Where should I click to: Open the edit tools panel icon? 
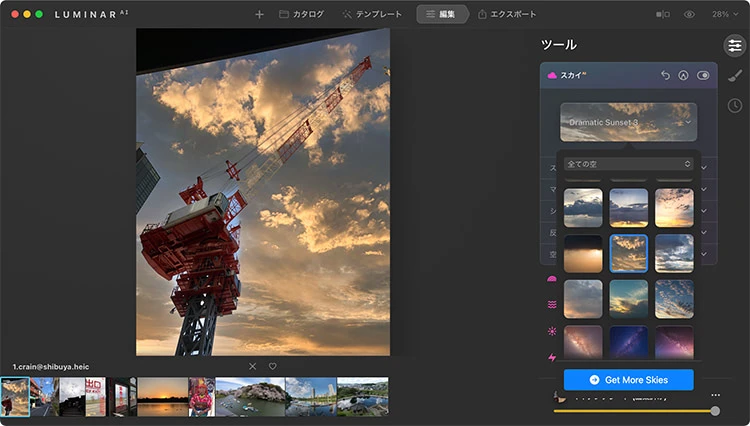[734, 45]
